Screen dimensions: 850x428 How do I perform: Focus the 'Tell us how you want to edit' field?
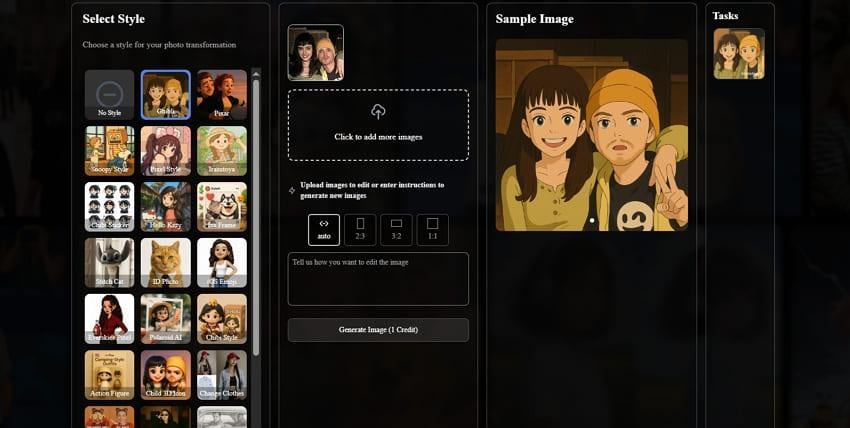(x=378, y=279)
